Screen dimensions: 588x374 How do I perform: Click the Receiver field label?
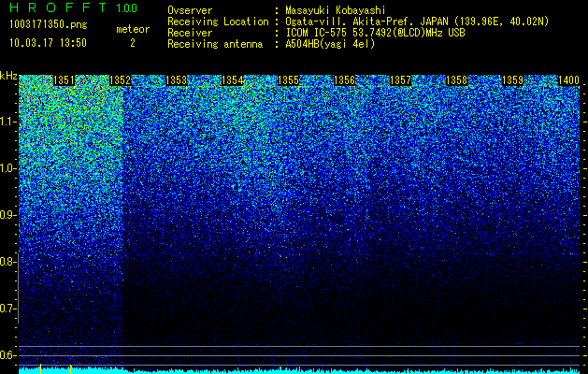pos(190,33)
